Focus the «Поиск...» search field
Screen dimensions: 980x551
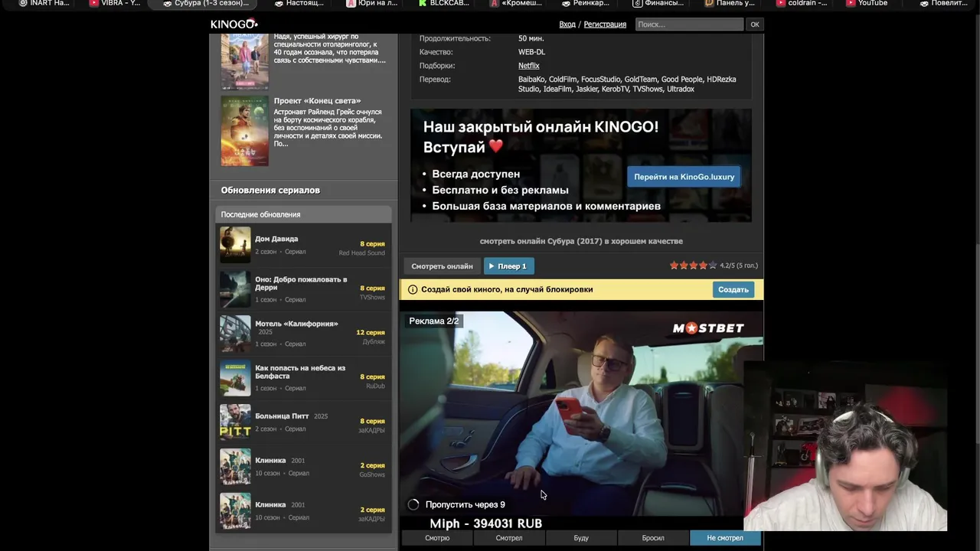(x=689, y=24)
